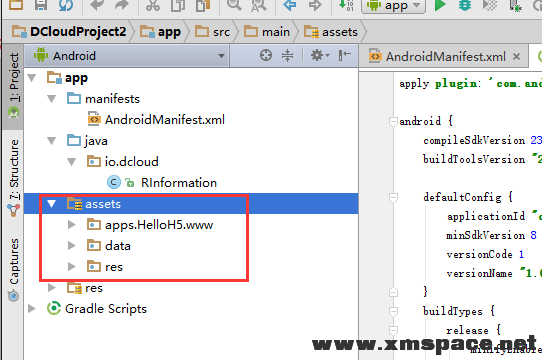The image size is (542, 360).
Task: Collapse the manifests folder
Action: [x=52, y=99]
